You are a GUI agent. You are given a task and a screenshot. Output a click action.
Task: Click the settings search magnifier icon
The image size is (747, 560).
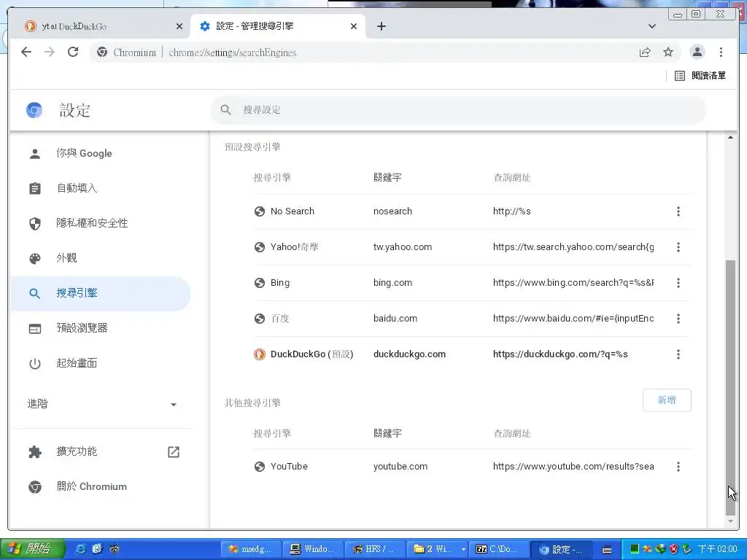tap(226, 110)
